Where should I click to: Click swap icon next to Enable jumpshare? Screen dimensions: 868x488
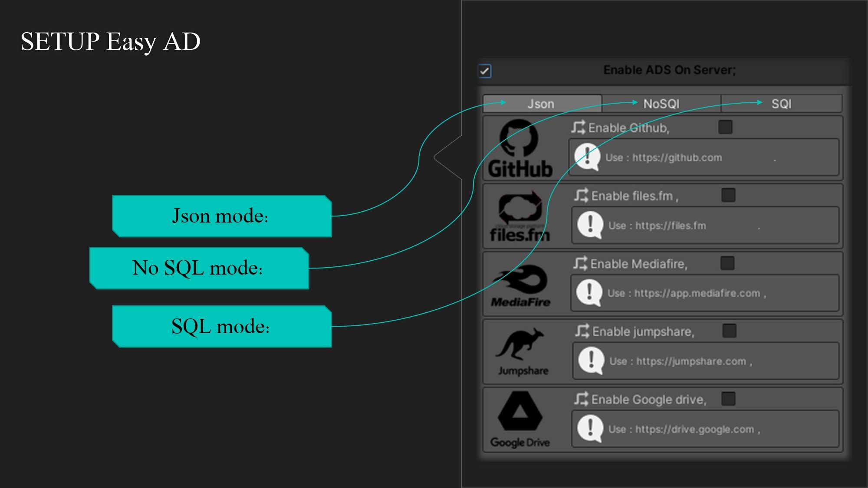point(582,331)
